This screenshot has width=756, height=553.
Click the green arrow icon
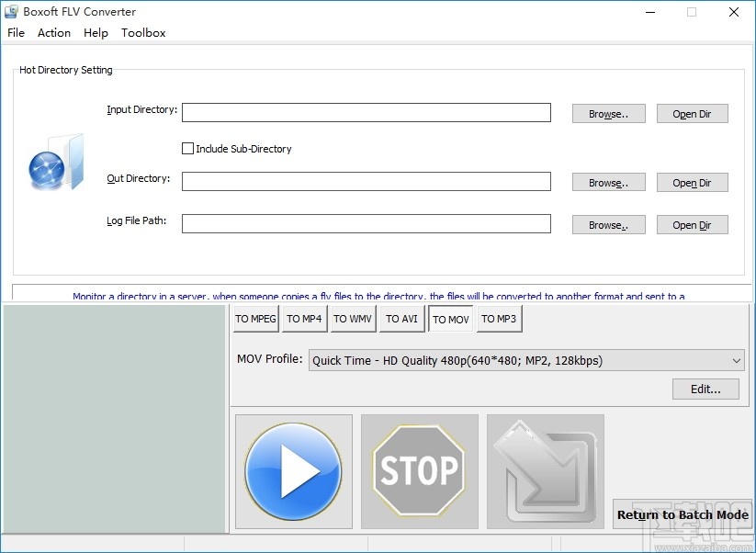point(545,471)
